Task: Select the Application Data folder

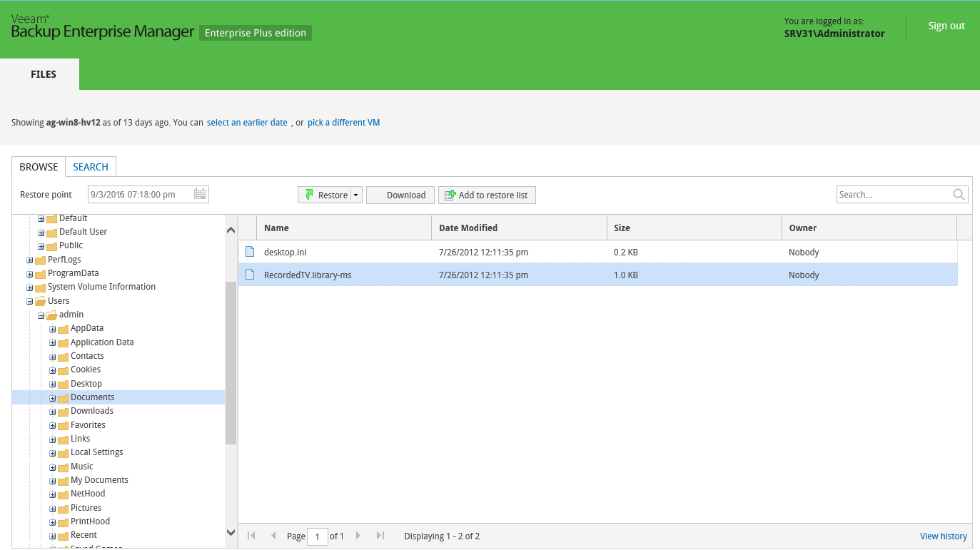Action: coord(102,342)
